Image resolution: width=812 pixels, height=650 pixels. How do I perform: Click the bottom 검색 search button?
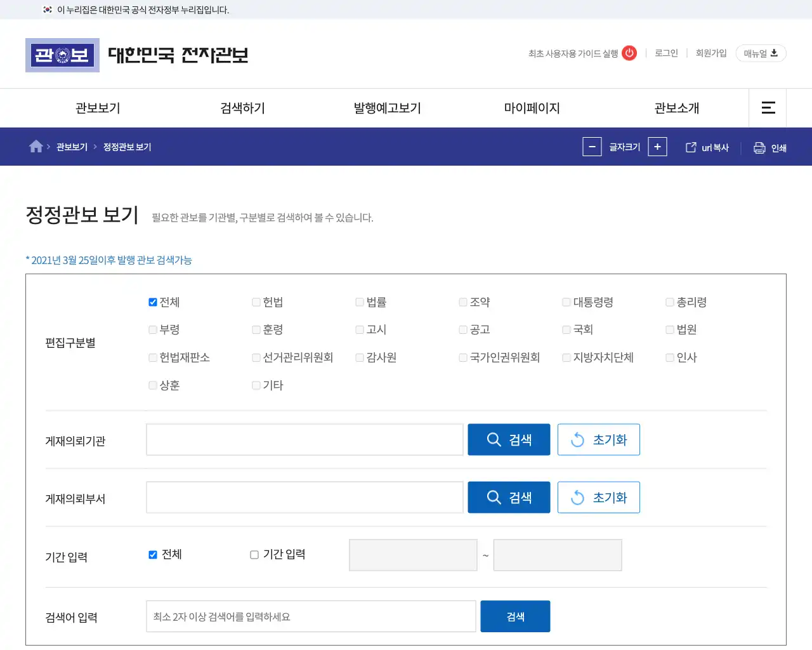tap(514, 616)
